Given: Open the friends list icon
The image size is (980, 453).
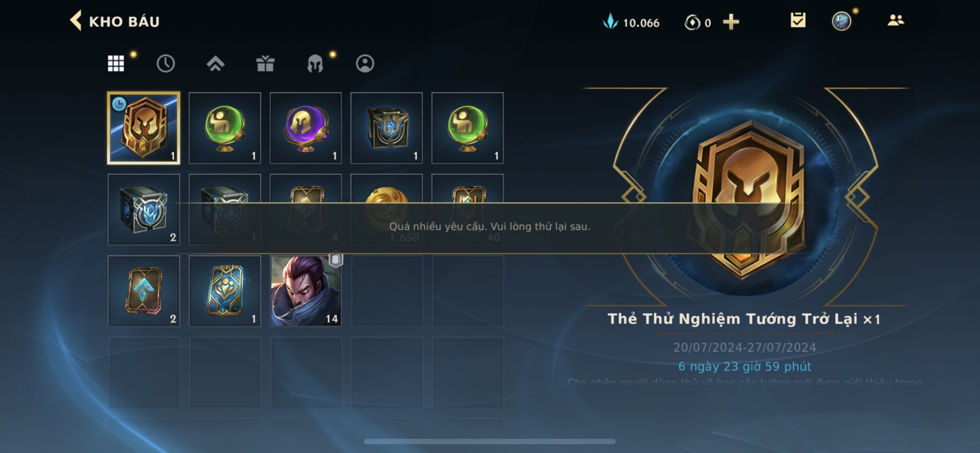Looking at the screenshot, I should [x=895, y=20].
